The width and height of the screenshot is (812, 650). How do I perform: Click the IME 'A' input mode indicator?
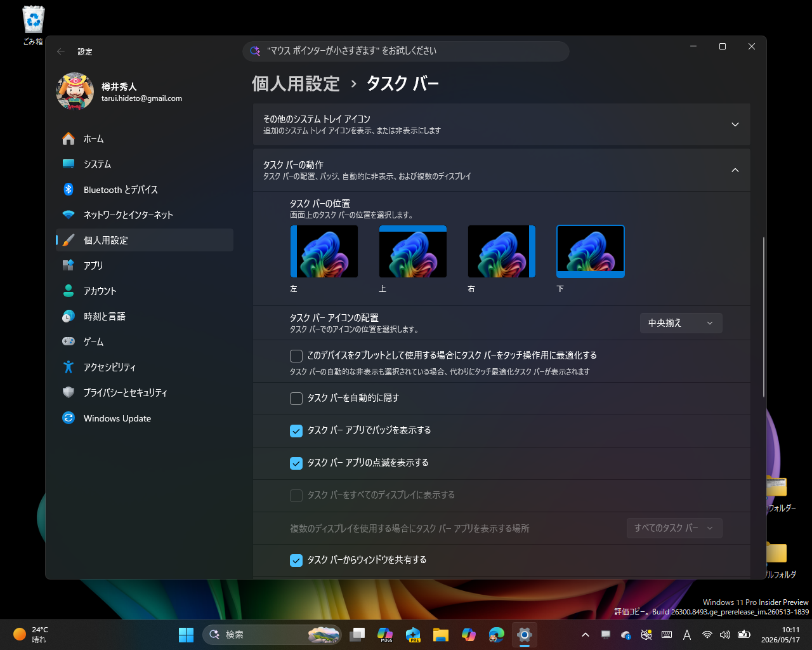pyautogui.click(x=687, y=634)
